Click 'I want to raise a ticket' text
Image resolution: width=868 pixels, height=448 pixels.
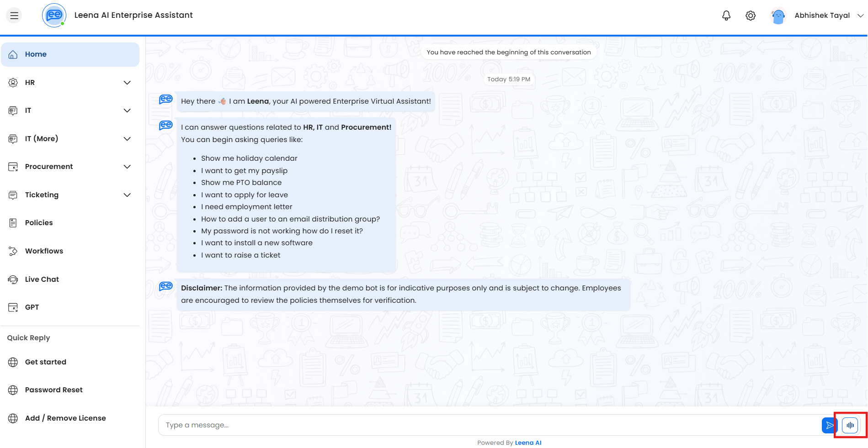tap(240, 255)
